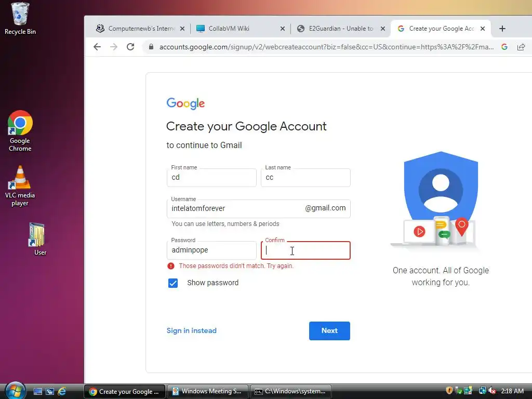The height and width of the screenshot is (399, 532).
Task: Click the Next button
Action: click(x=329, y=331)
